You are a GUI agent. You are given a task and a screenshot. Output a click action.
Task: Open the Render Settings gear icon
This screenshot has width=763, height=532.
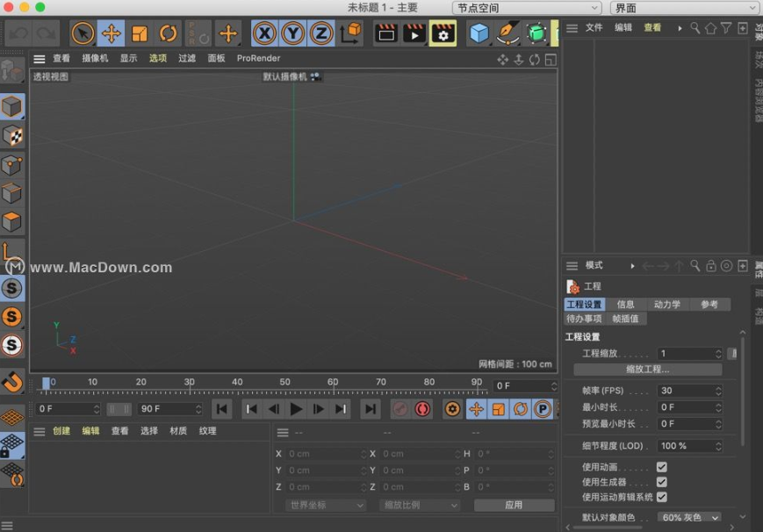(443, 32)
